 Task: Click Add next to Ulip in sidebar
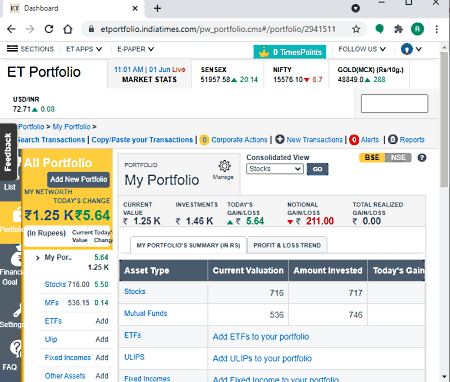click(102, 340)
